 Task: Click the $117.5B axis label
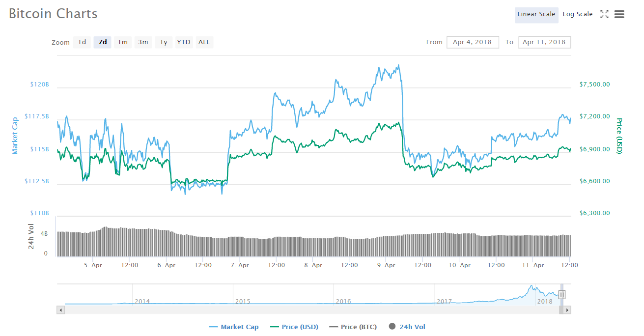pyautogui.click(x=37, y=116)
